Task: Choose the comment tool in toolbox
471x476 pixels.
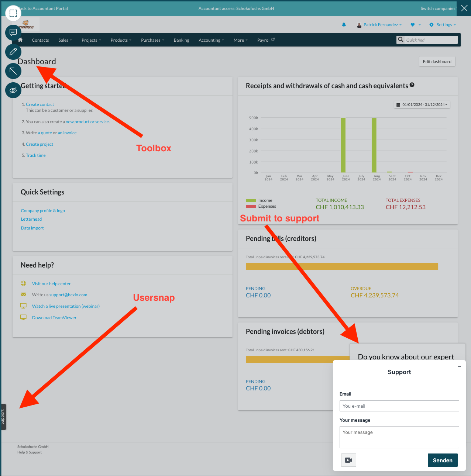Action: coord(13,32)
